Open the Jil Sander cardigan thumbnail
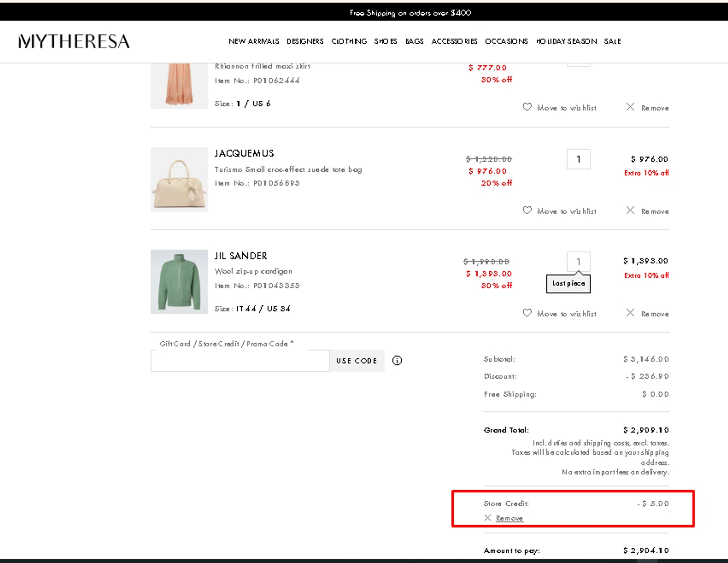This screenshot has width=728, height=563. coord(179,281)
